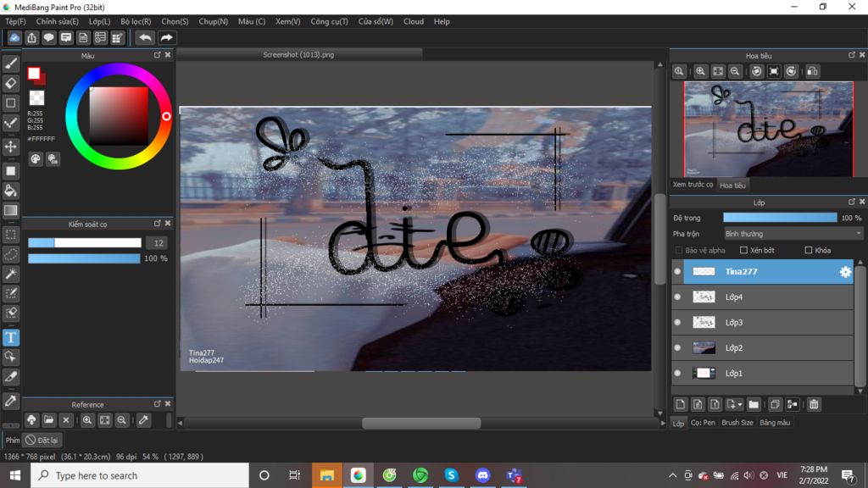Click the Lớp2 layer thumbnail

click(704, 348)
